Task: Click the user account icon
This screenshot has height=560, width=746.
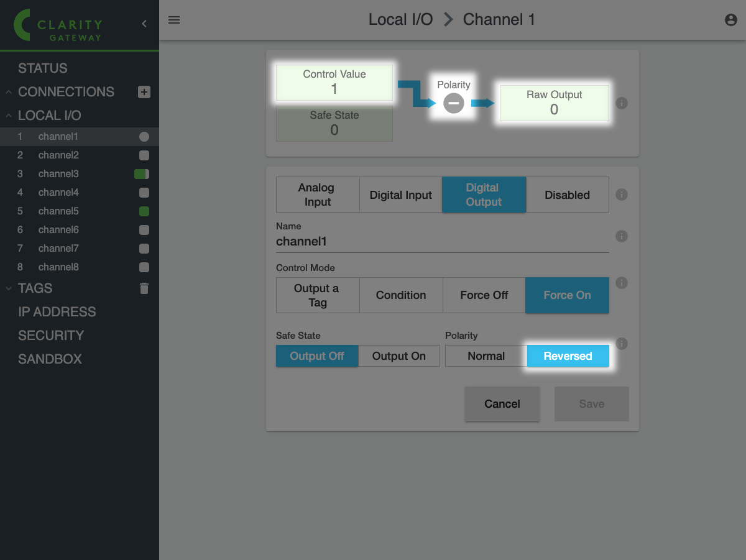Action: click(730, 20)
